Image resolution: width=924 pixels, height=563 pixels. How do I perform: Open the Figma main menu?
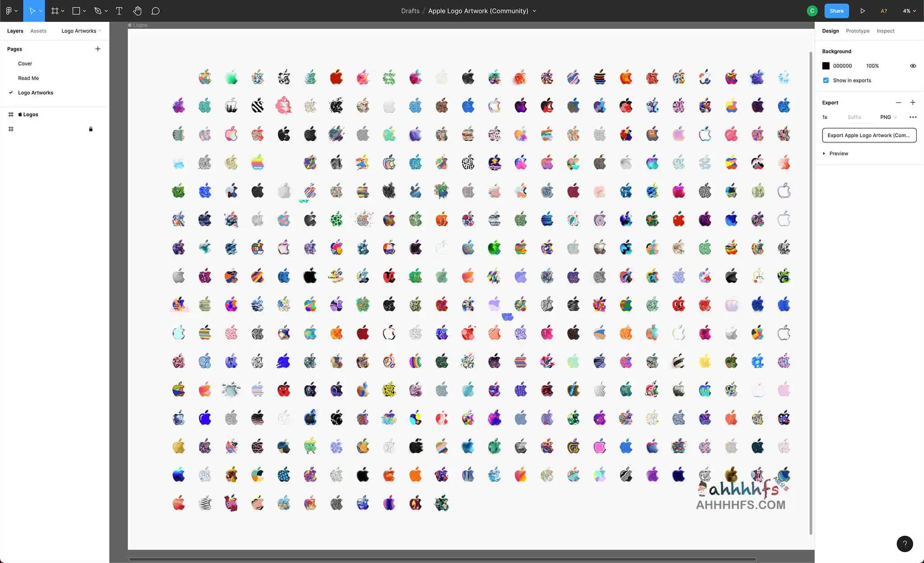click(x=9, y=10)
